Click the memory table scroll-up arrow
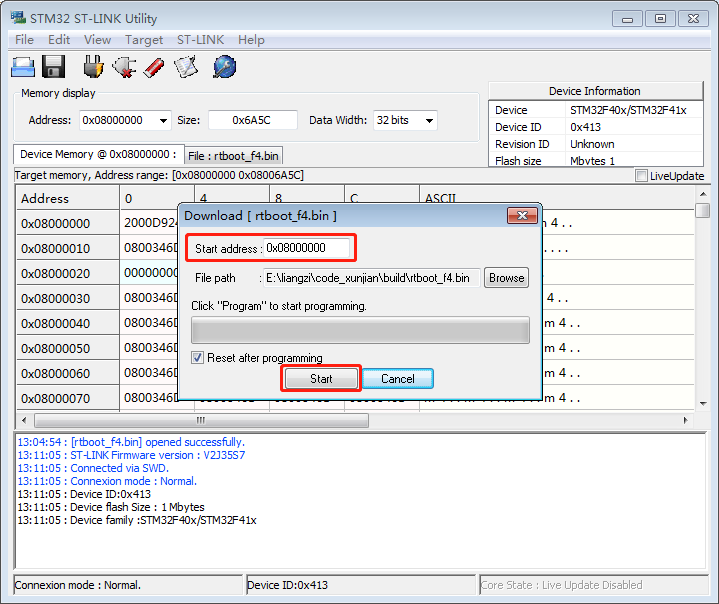Viewport: 719px width, 604px height. [703, 194]
